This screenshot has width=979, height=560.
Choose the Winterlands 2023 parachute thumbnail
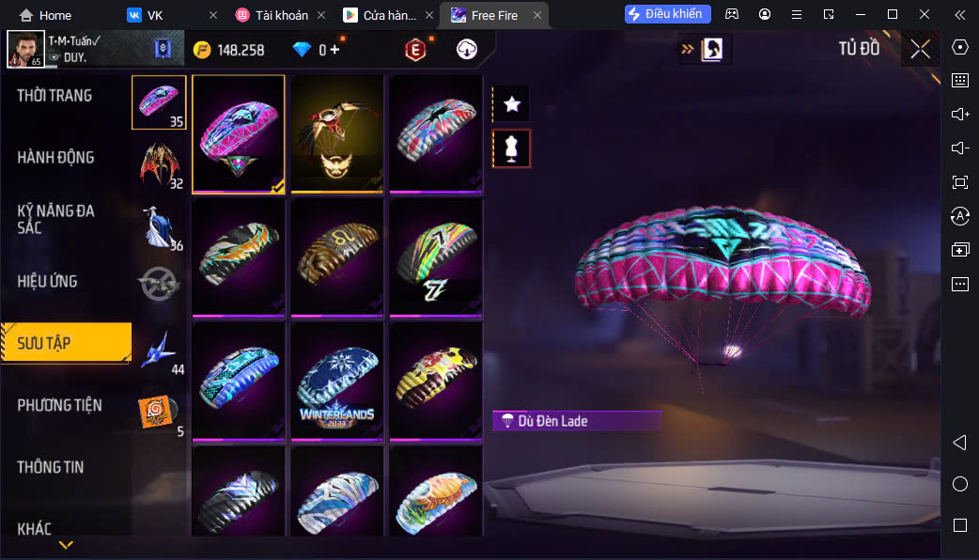pyautogui.click(x=337, y=381)
